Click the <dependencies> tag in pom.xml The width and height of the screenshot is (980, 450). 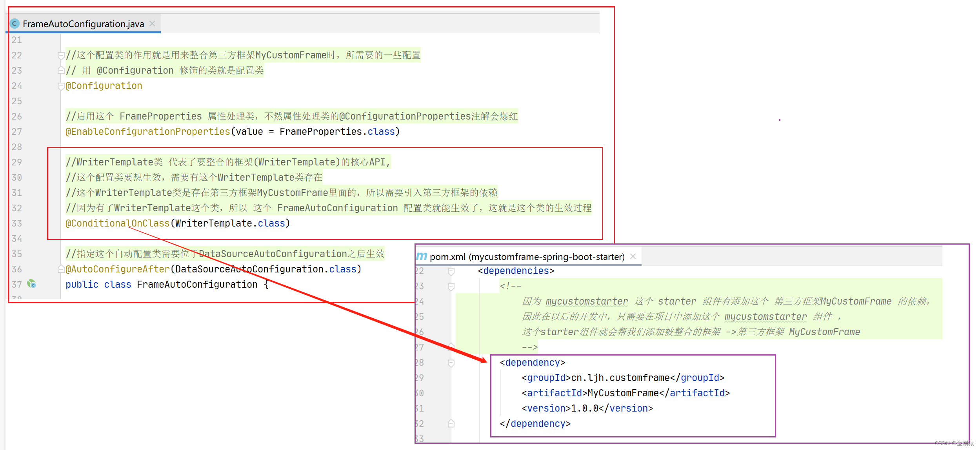[x=516, y=271]
